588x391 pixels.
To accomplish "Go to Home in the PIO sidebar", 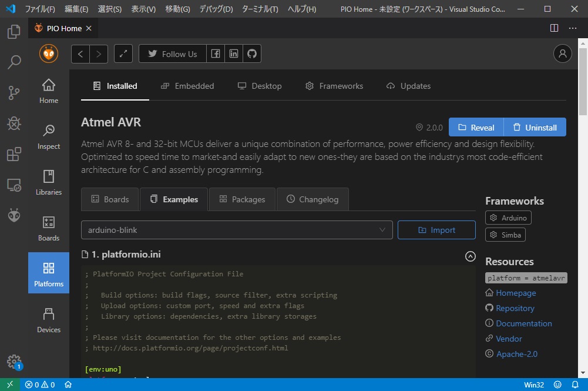I will click(x=49, y=91).
